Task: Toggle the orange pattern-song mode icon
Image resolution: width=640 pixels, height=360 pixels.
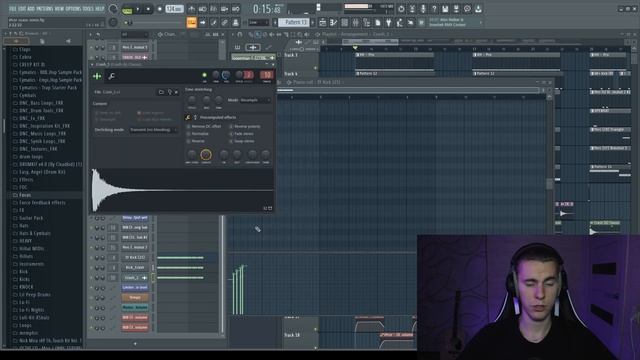Action: pos(191,22)
